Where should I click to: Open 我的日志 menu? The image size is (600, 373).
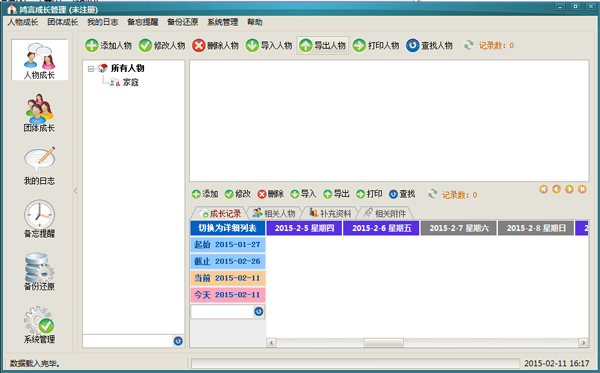(x=103, y=22)
